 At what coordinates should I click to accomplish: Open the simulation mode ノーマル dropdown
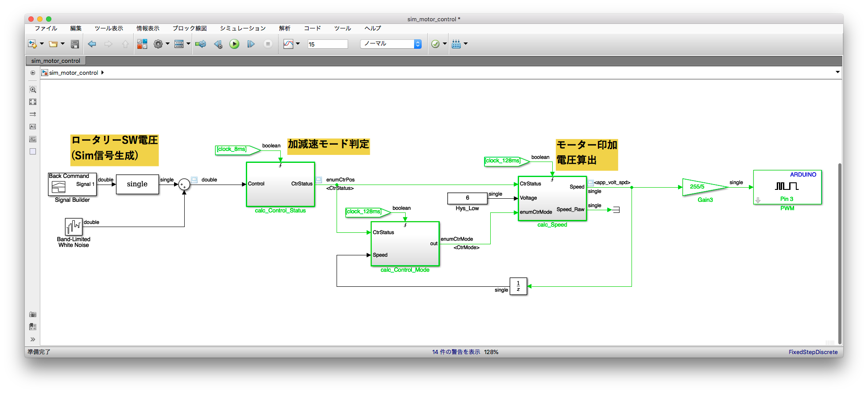tap(391, 44)
